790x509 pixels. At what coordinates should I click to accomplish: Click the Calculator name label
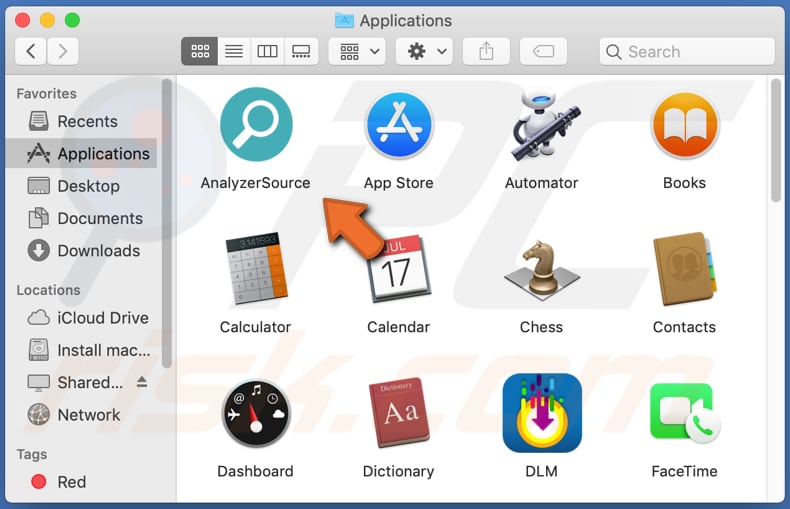(255, 327)
